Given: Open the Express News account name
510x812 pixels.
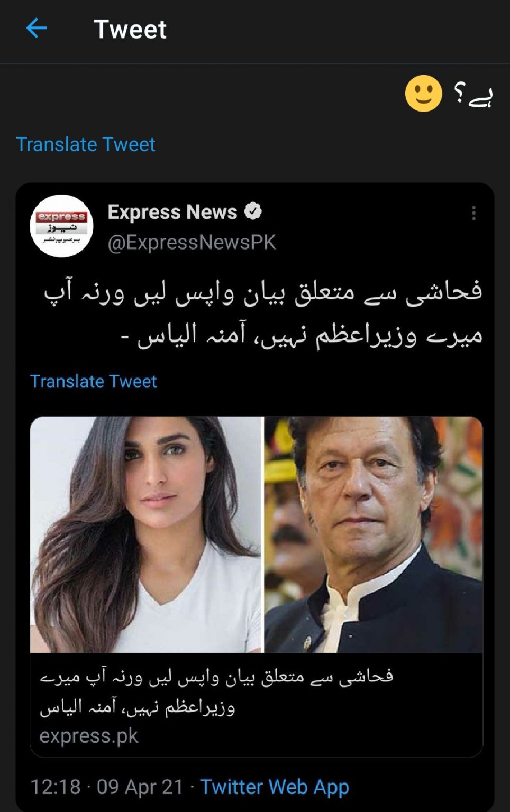Looking at the screenshot, I should click(x=172, y=211).
